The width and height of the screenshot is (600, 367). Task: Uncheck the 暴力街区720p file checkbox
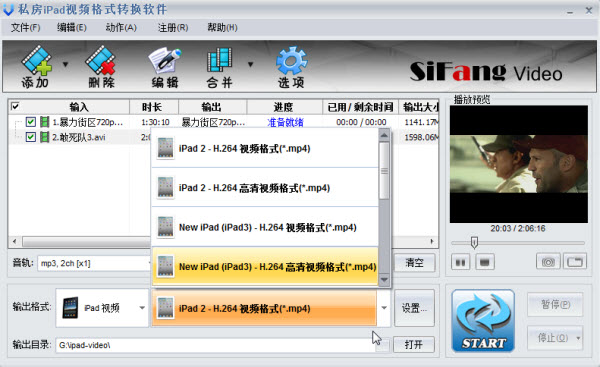point(31,122)
